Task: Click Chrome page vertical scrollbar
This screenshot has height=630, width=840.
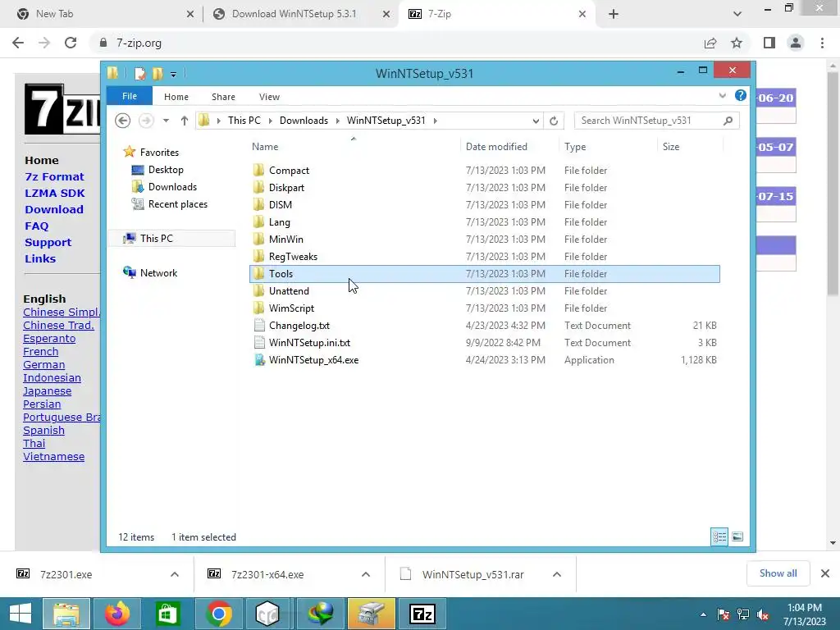Action: (x=833, y=182)
